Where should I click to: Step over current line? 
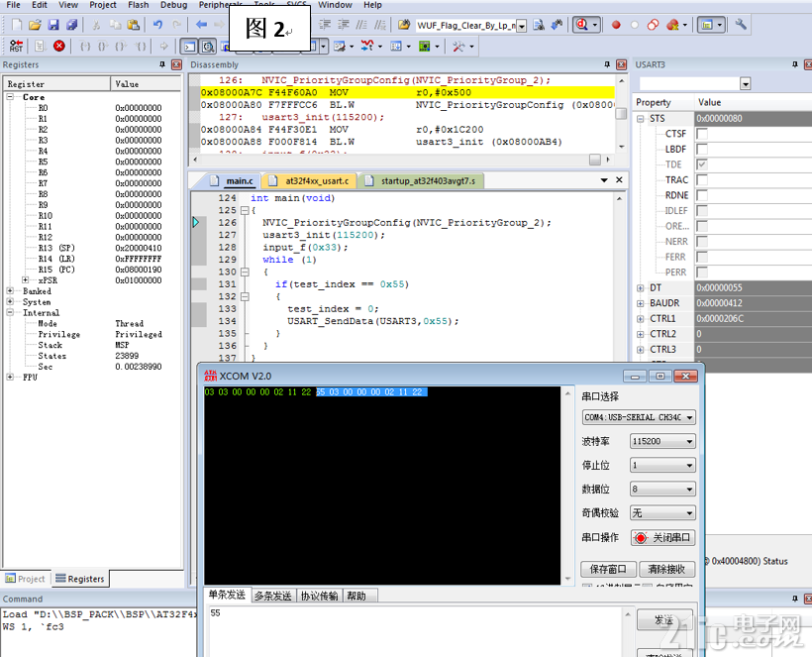click(103, 47)
